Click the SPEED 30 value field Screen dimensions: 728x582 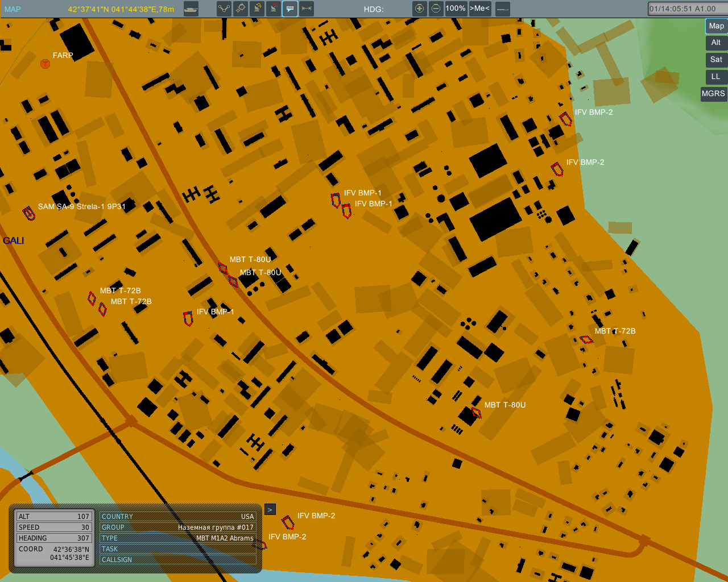54,527
